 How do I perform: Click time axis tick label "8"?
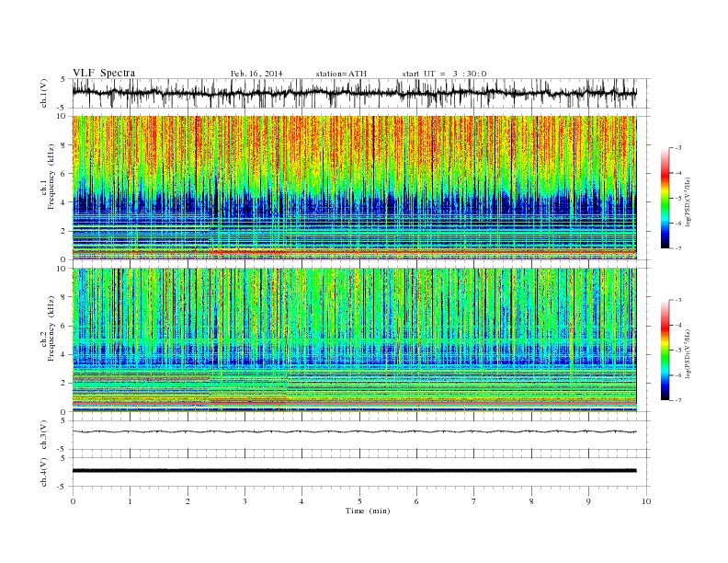pyautogui.click(x=531, y=501)
